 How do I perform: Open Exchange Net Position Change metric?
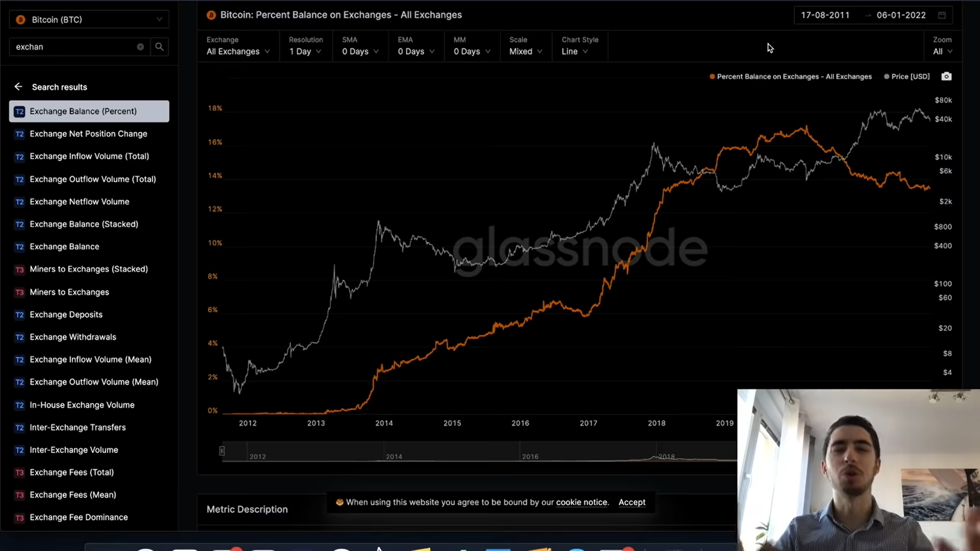[x=89, y=134]
